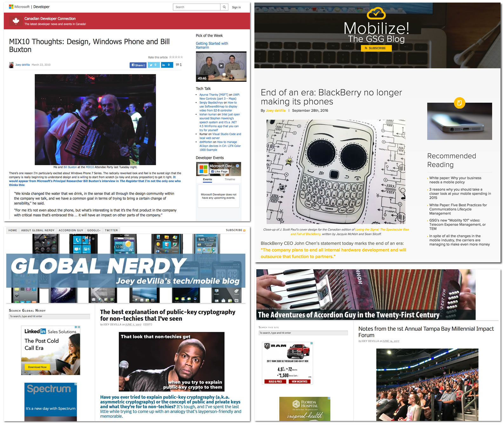This screenshot has height=426, width=504.
Task: Click the author avatar beside Joey deVilla on MIX10 post
Action: pos(11,65)
